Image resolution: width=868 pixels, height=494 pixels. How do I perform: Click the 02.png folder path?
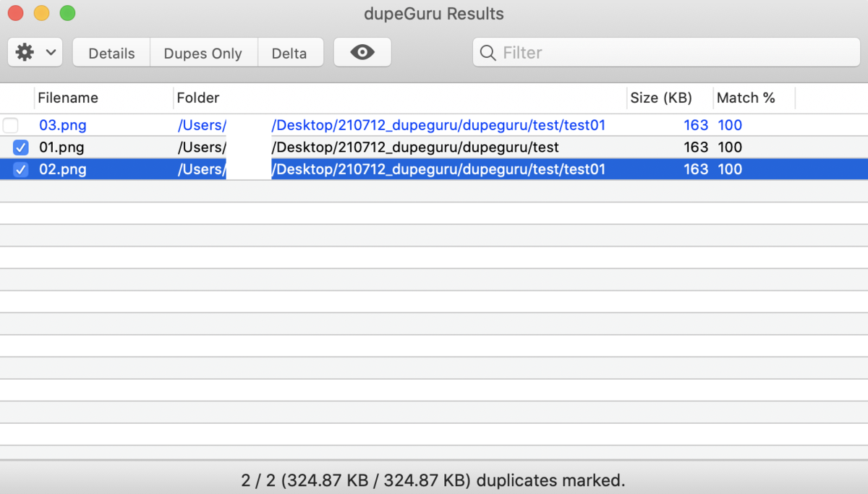391,169
